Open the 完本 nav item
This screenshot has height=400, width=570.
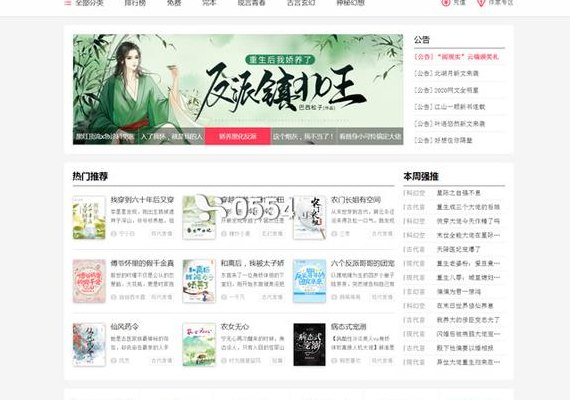coord(209,3)
